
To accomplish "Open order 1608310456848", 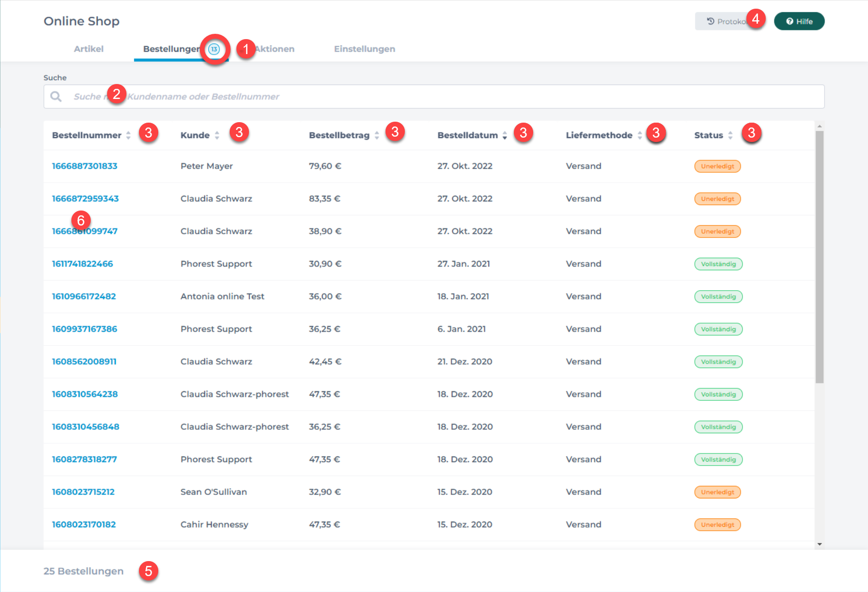I will (85, 427).
